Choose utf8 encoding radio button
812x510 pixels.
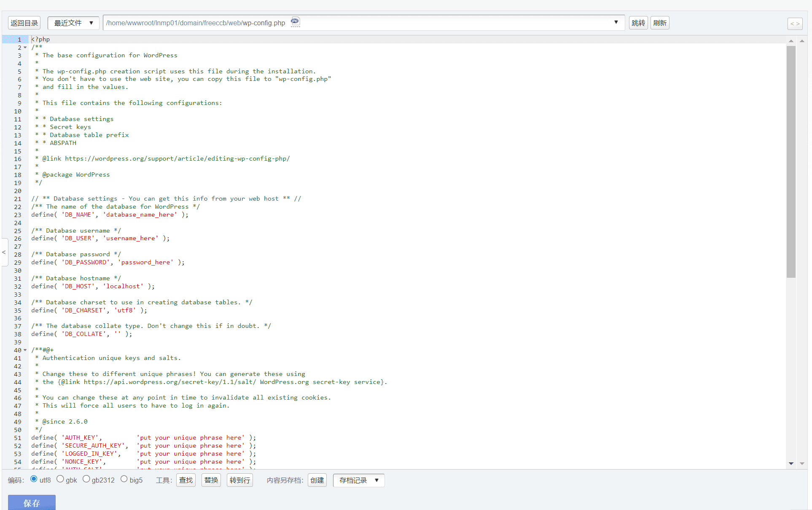pyautogui.click(x=34, y=479)
